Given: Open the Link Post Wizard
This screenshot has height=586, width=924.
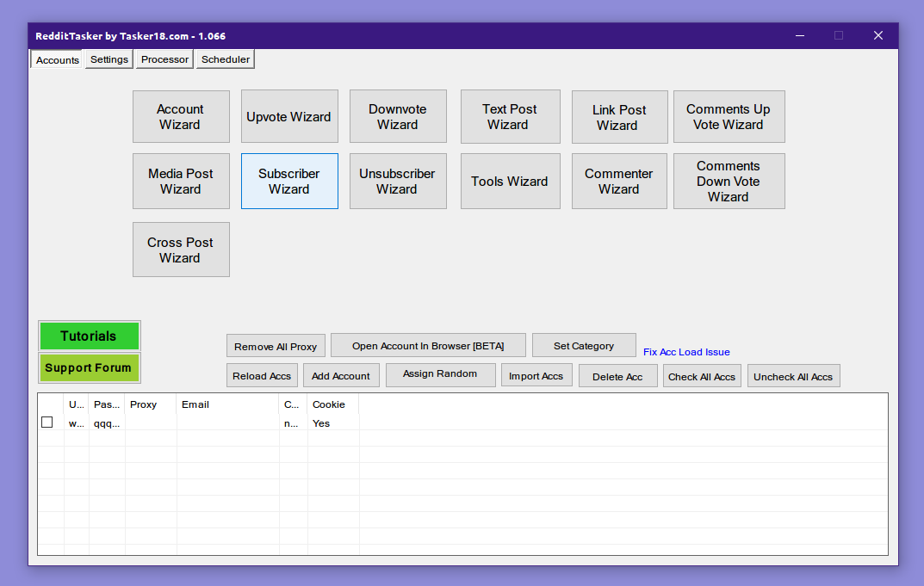Looking at the screenshot, I should coord(619,117).
